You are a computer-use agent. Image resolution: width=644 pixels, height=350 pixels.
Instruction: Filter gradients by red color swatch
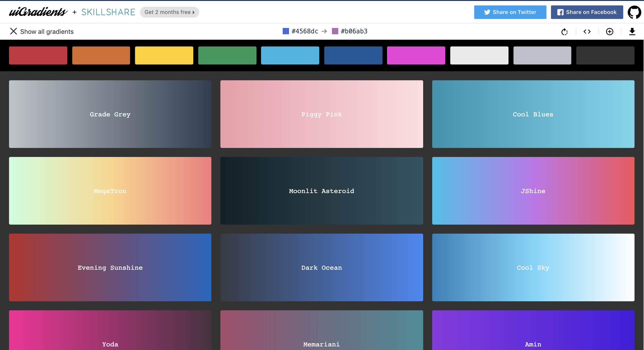click(38, 55)
